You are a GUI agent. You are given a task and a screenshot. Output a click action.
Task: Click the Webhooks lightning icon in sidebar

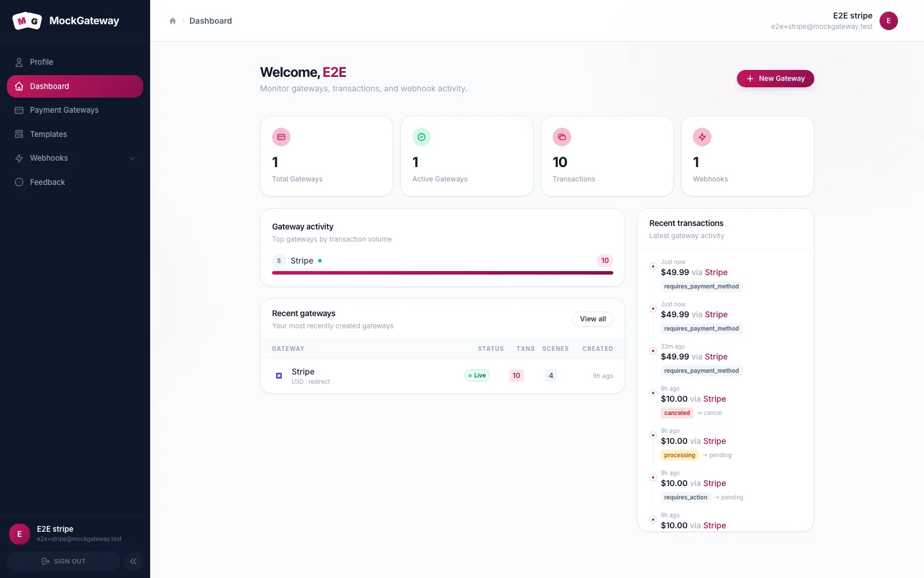point(19,158)
